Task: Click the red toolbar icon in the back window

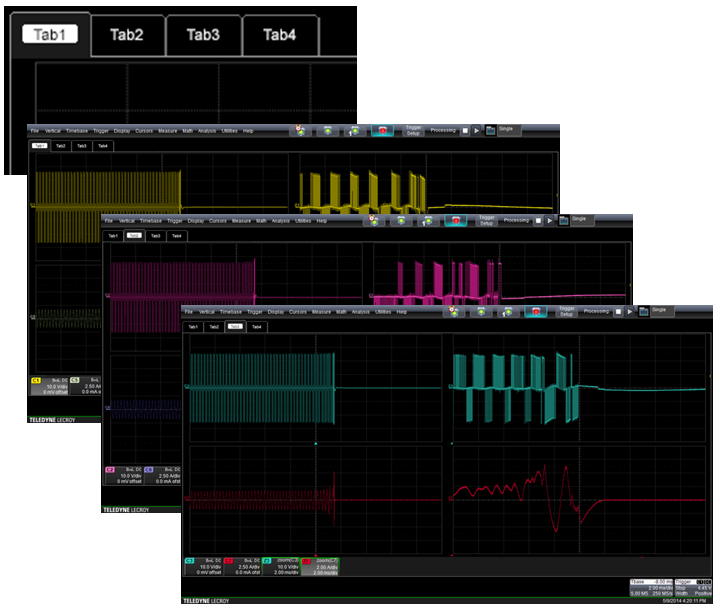Action: (x=382, y=131)
